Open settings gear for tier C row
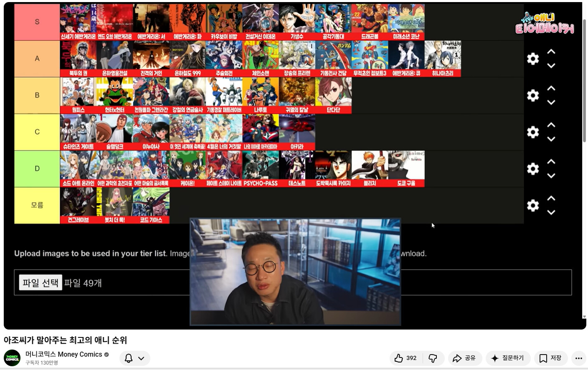 pyautogui.click(x=533, y=132)
